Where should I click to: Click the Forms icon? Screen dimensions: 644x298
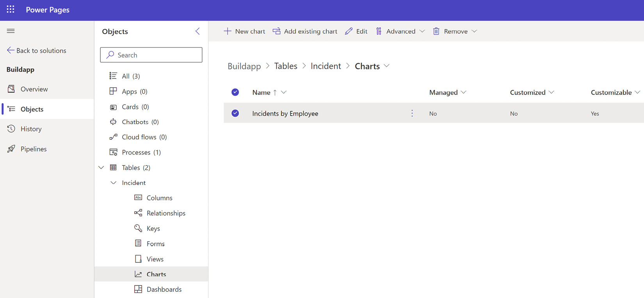138,243
